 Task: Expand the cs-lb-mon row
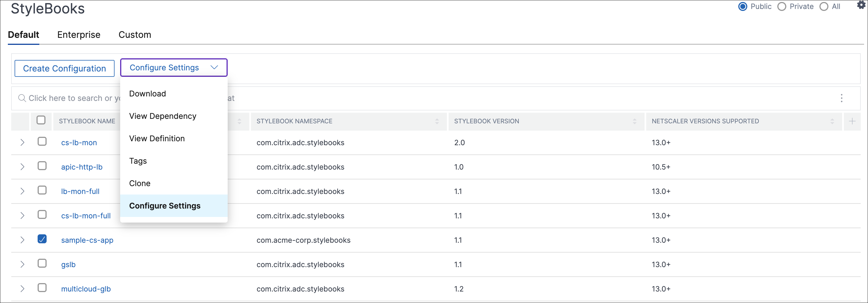[x=22, y=142]
